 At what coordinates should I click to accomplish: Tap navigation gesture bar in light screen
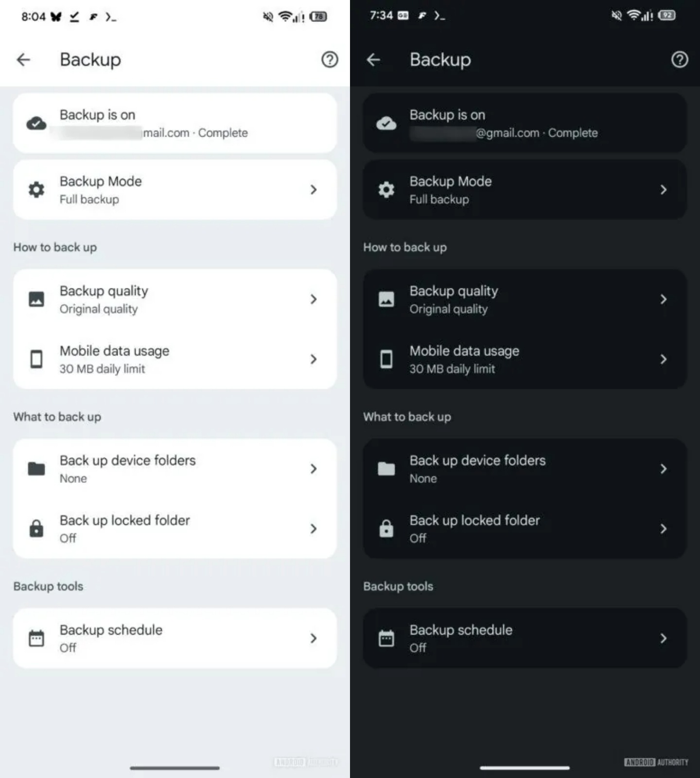(x=175, y=768)
